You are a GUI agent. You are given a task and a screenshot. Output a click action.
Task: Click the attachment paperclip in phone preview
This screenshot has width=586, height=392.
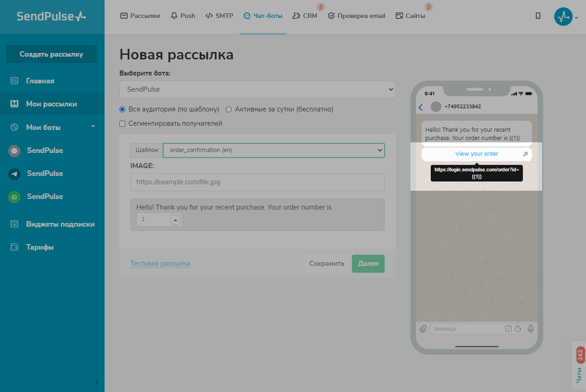(x=423, y=329)
